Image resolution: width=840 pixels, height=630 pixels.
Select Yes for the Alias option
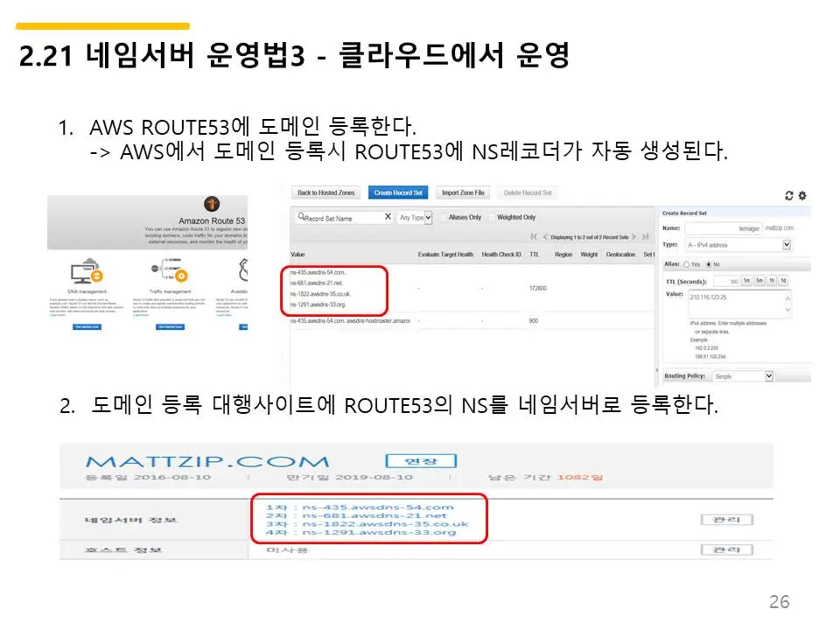click(687, 264)
